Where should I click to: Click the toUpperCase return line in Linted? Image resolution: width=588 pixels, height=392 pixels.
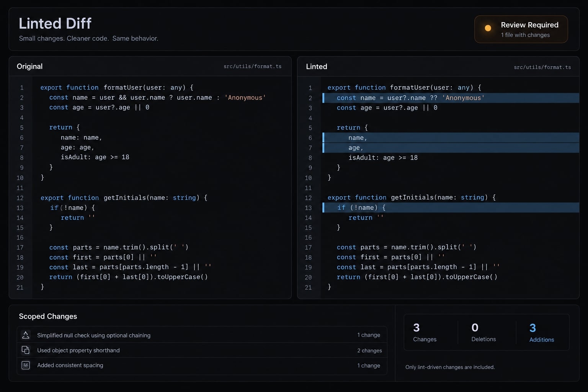[417, 277]
